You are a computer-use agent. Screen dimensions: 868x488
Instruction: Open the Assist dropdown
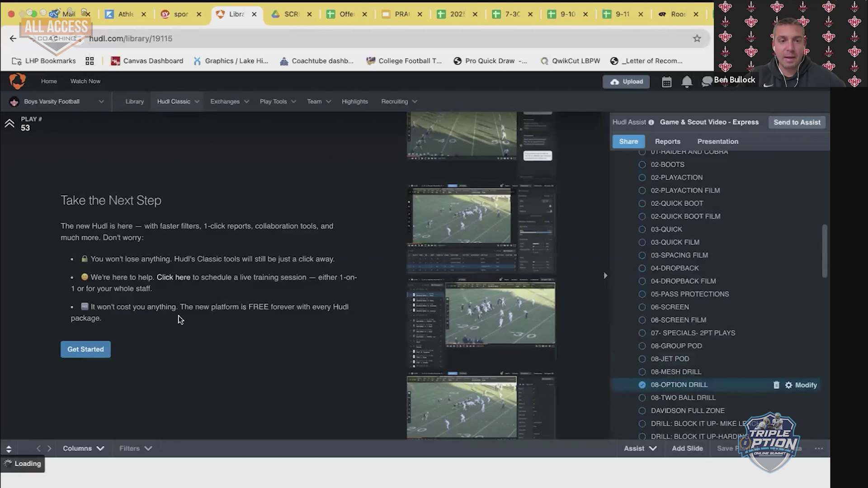coord(640,448)
